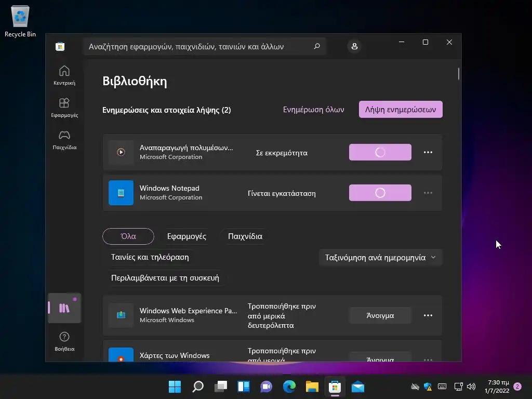Click the Βιβλιοθήκη heading

pos(135,82)
